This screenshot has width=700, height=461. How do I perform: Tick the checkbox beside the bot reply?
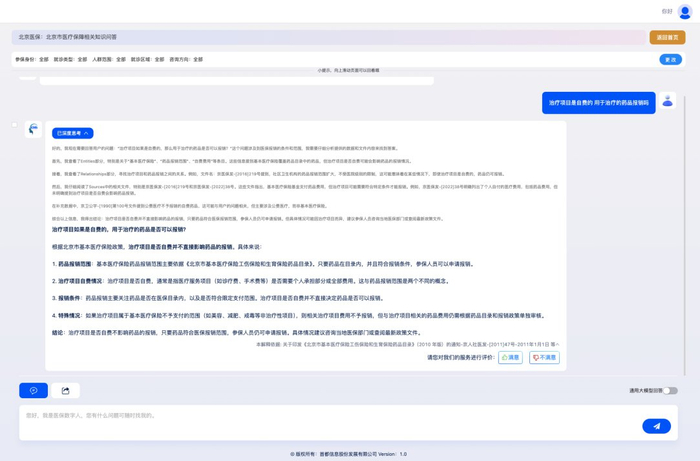tap(14, 125)
